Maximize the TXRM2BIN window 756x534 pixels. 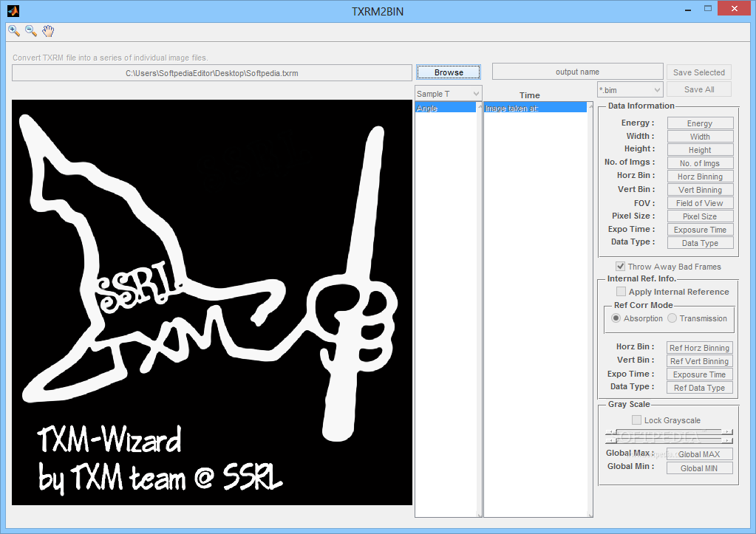708,9
